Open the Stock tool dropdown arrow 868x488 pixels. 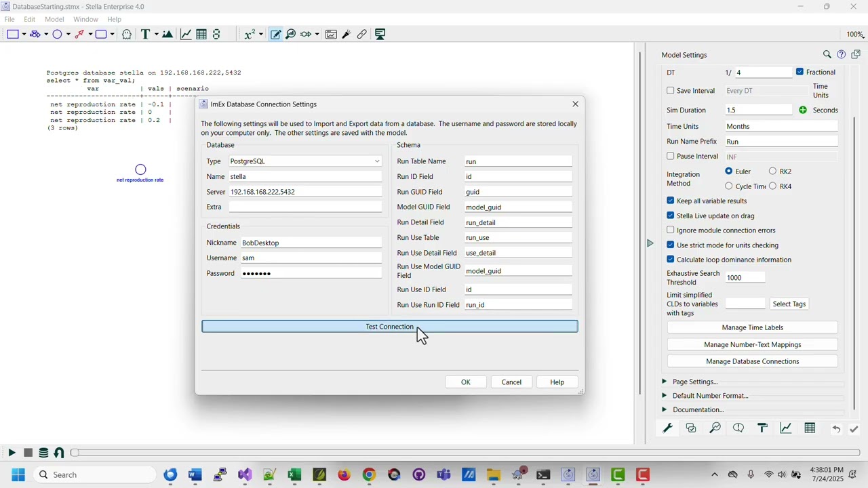[24, 35]
